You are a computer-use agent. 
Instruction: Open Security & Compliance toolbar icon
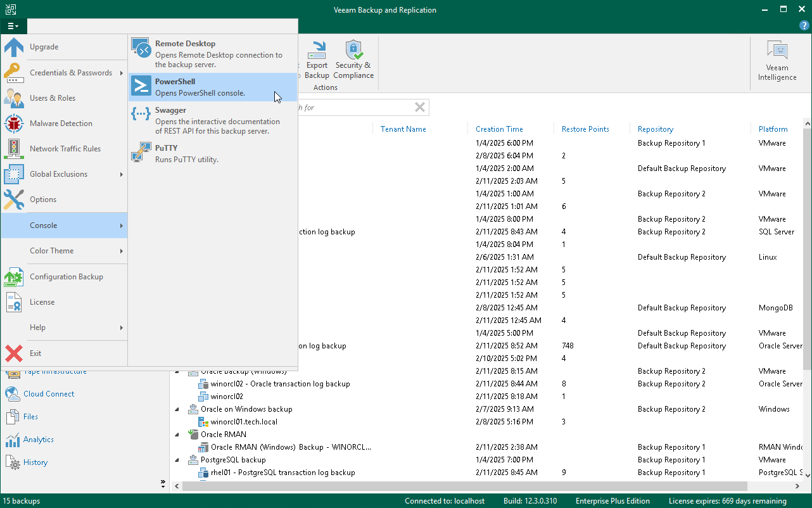[x=353, y=51]
